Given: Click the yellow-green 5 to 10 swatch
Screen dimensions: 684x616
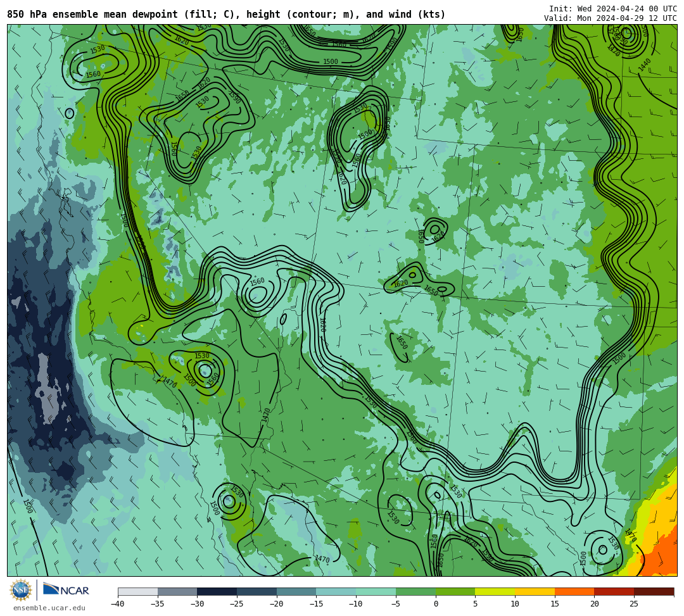Looking at the screenshot, I should tap(495, 591).
